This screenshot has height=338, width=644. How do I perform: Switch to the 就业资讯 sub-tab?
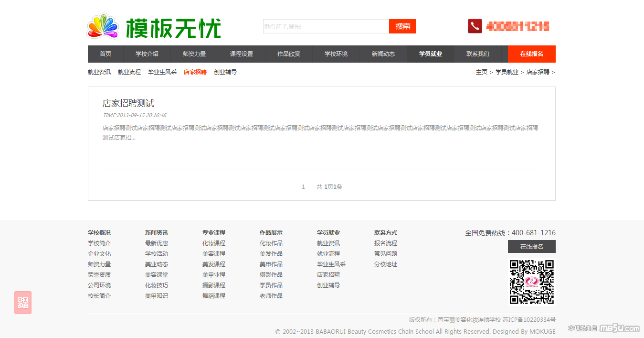tap(99, 72)
